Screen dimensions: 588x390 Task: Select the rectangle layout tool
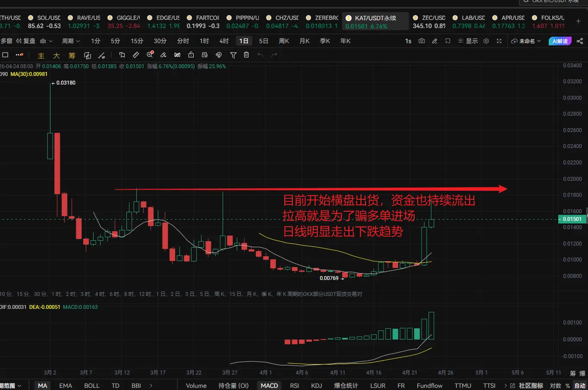tap(5, 55)
